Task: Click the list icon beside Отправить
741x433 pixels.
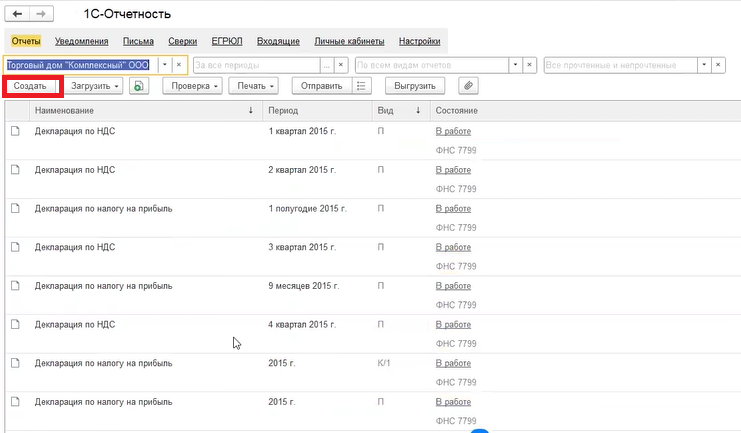Action: (362, 86)
